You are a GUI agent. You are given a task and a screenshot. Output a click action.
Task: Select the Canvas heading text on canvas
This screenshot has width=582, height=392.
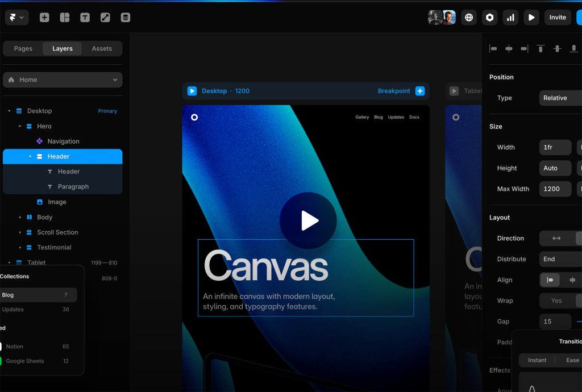(x=266, y=265)
